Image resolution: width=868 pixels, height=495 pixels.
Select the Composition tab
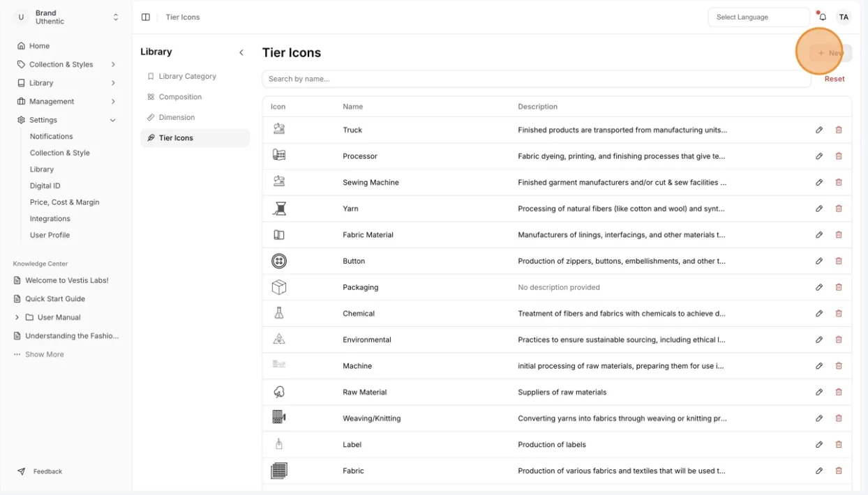coord(195,97)
